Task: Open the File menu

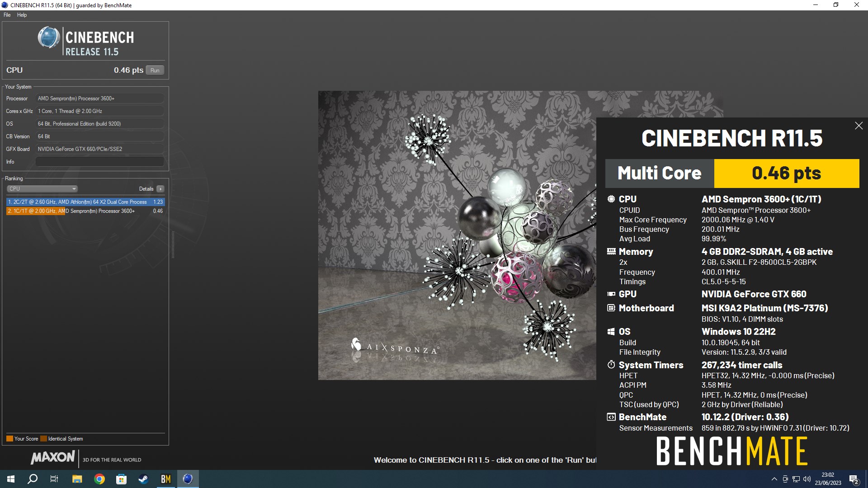Action: pyautogui.click(x=7, y=15)
